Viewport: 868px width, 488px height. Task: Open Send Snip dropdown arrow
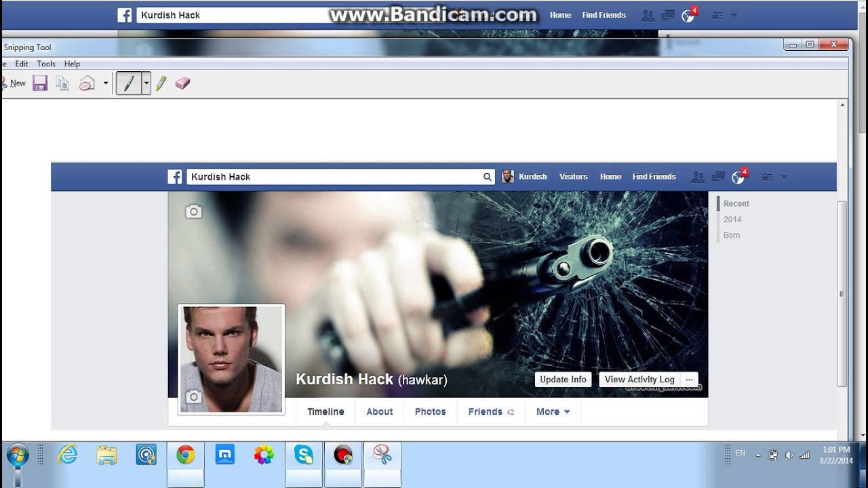click(x=105, y=83)
